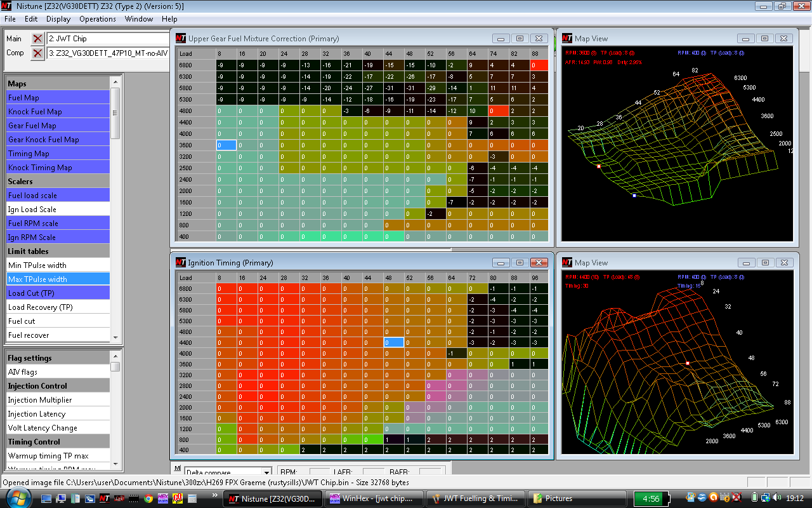Select Injection Latency in the settings list
This screenshot has height=508, width=812.
pyautogui.click(x=36, y=414)
